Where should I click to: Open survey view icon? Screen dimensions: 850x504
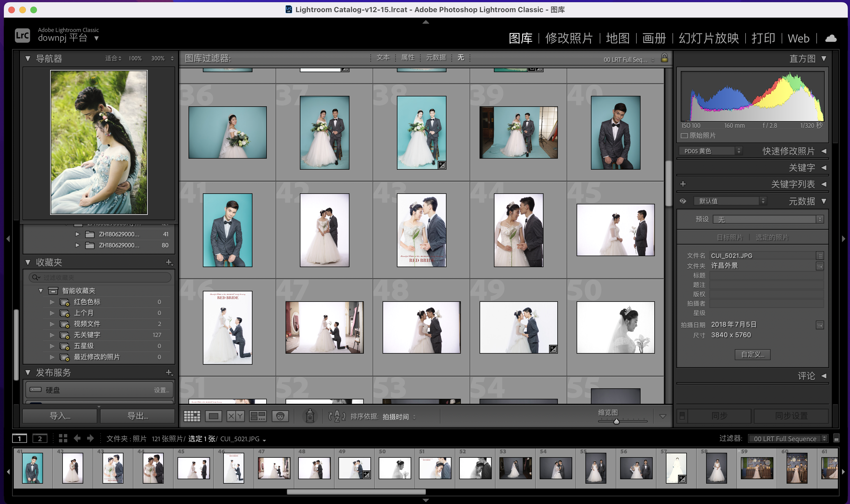258,416
